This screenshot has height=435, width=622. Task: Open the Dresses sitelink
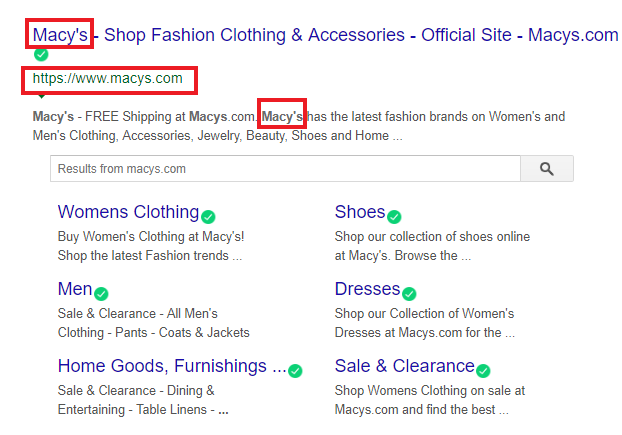367,289
